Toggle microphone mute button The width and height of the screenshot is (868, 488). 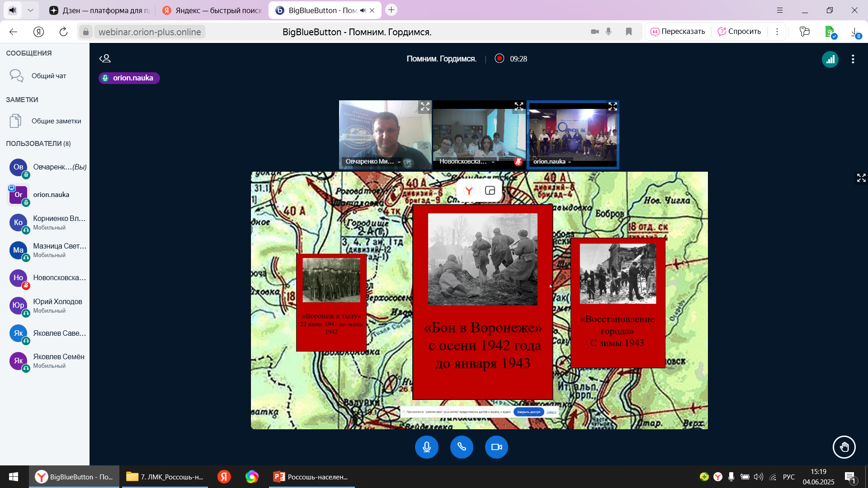[426, 447]
